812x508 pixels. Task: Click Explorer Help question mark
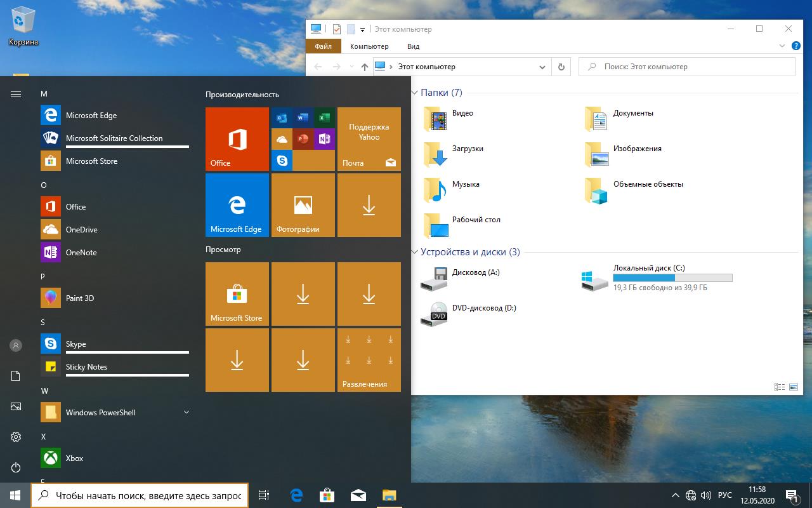(796, 46)
